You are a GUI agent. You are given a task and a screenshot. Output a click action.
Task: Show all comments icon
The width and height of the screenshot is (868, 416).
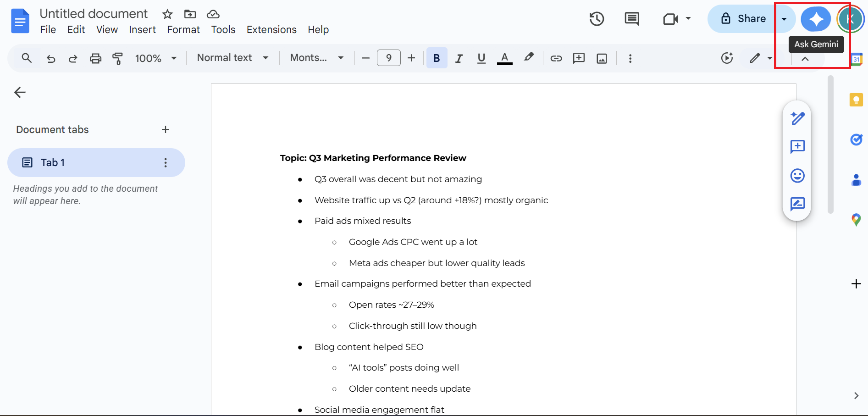[x=632, y=19]
